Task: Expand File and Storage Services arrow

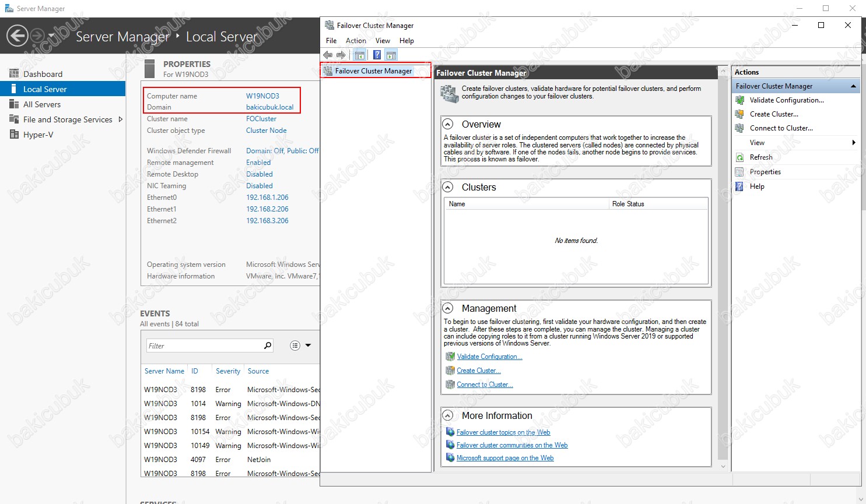Action: click(x=121, y=119)
